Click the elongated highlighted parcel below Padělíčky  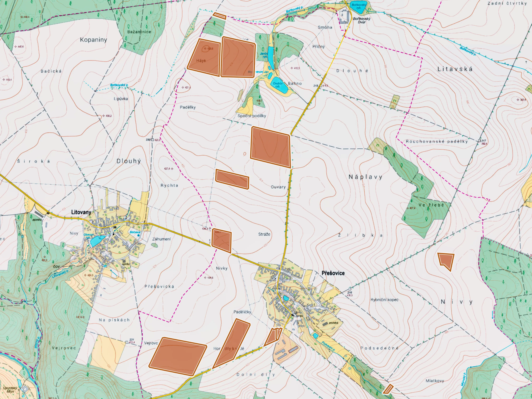click(233, 343)
